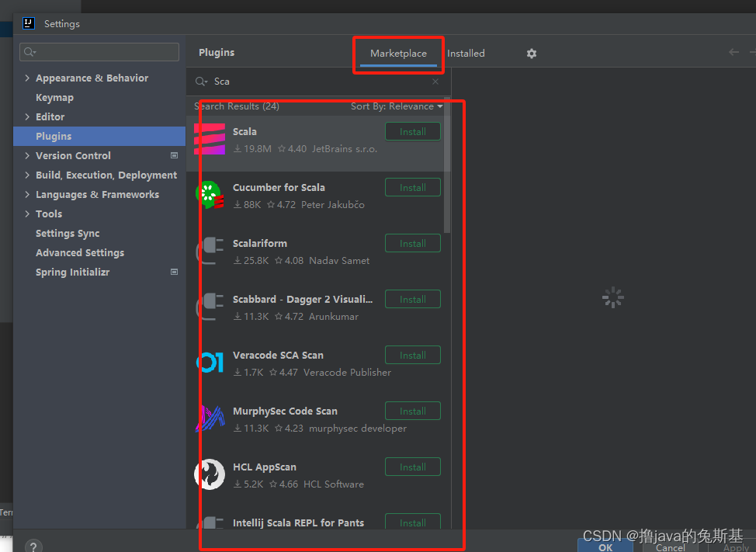Click the Scalariform plug icon
The image size is (756, 552).
(210, 251)
